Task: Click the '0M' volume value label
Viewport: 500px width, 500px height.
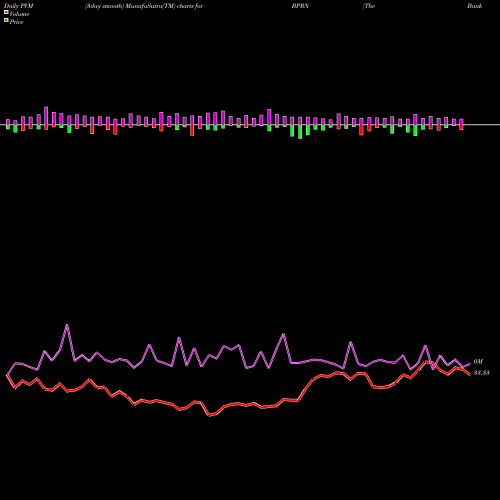Action: pos(478,362)
